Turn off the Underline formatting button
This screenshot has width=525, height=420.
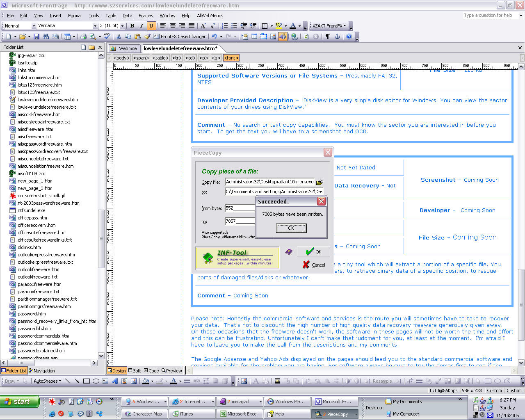click(151, 26)
